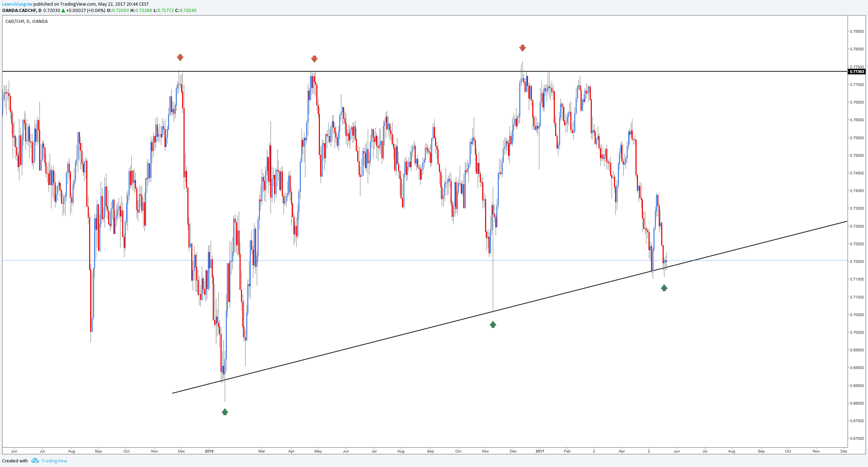Screen dimensions: 868x467
Task: Click the open value O:0.72003
Action: [x=118, y=11]
